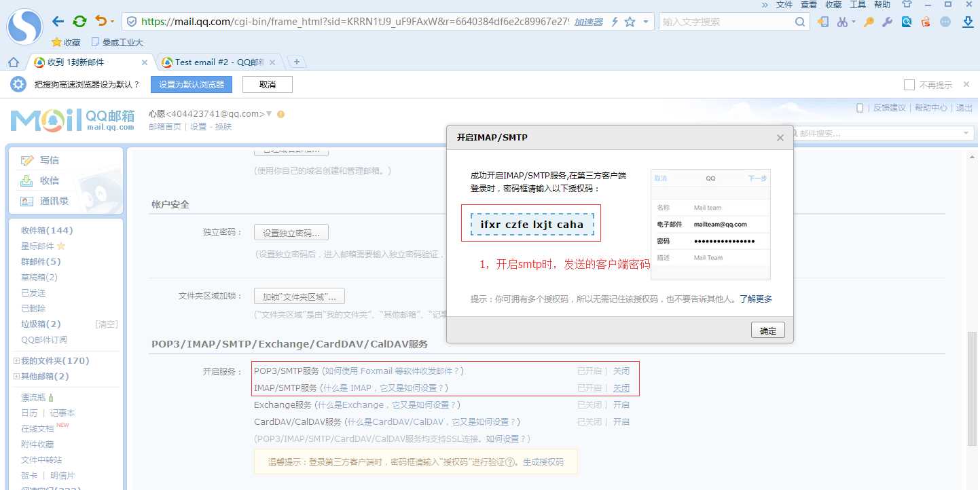980x490 pixels.
Task: Click 开启 for Exchange服务
Action: (621, 405)
